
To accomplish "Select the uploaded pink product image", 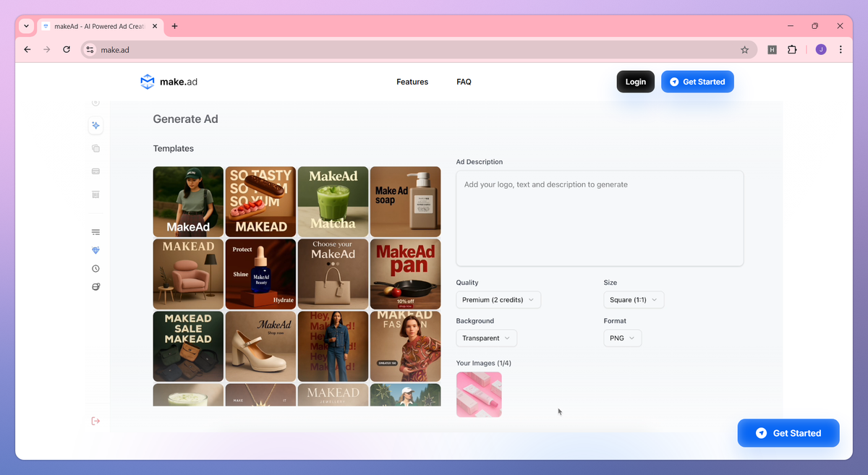I will (479, 395).
